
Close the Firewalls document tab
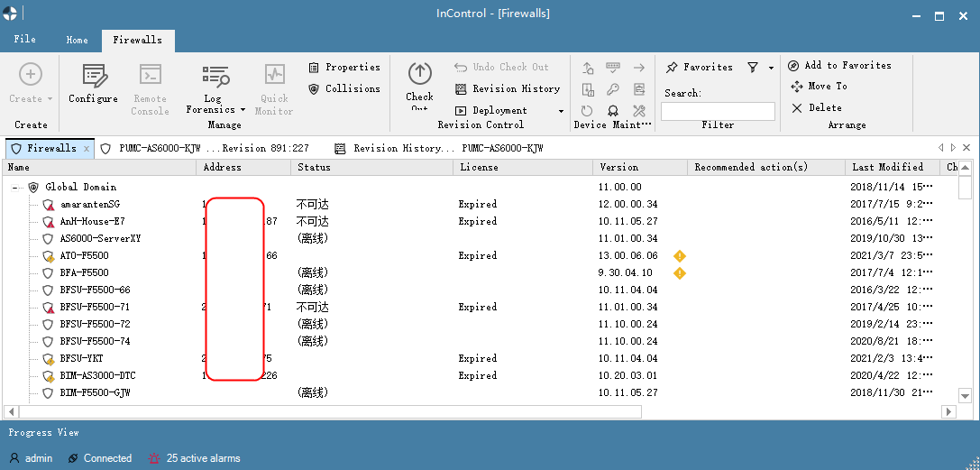87,149
